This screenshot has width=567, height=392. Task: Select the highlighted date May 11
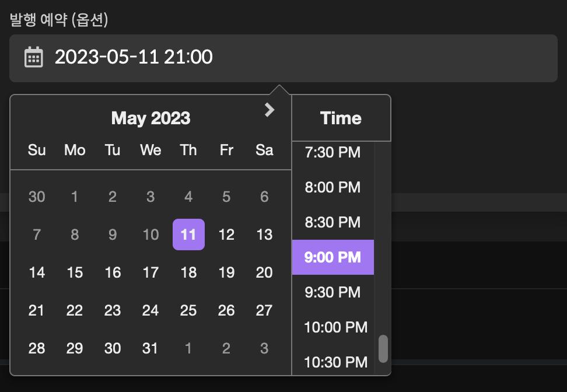click(x=188, y=235)
